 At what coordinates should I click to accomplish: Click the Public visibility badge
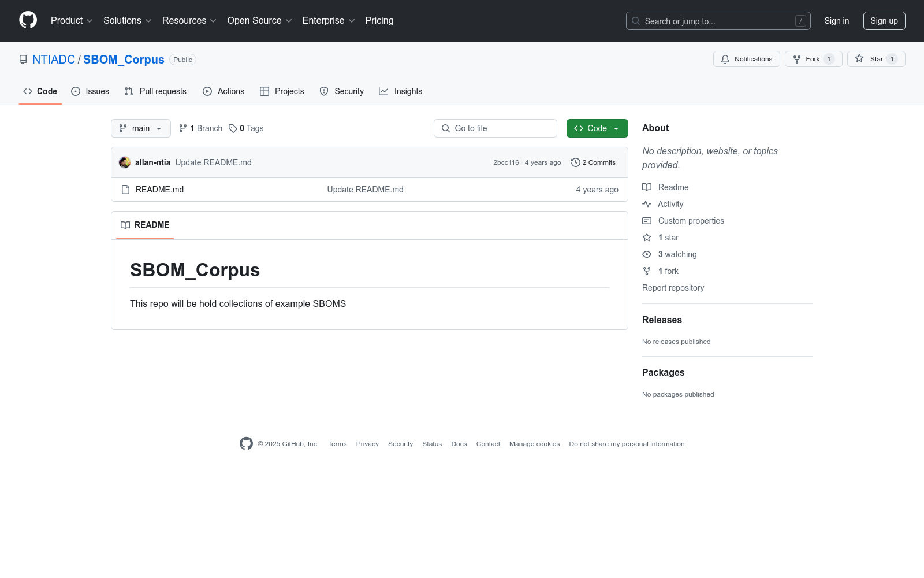(x=182, y=60)
